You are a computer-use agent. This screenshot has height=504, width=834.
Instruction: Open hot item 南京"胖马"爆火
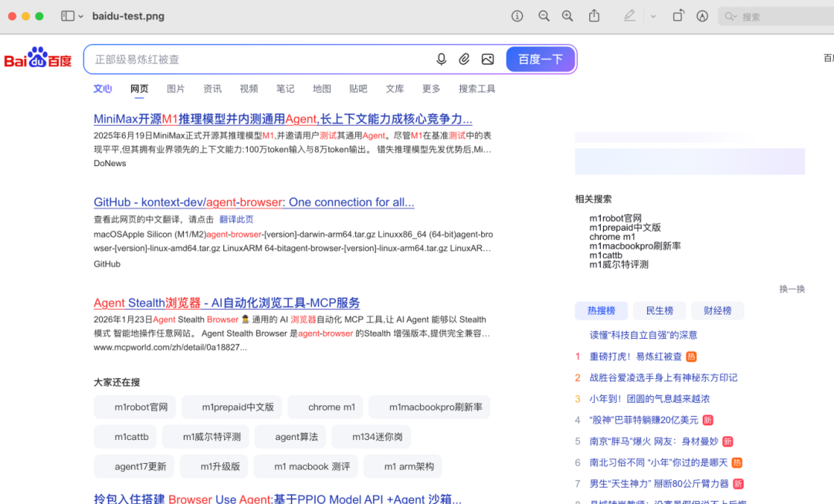tap(654, 441)
